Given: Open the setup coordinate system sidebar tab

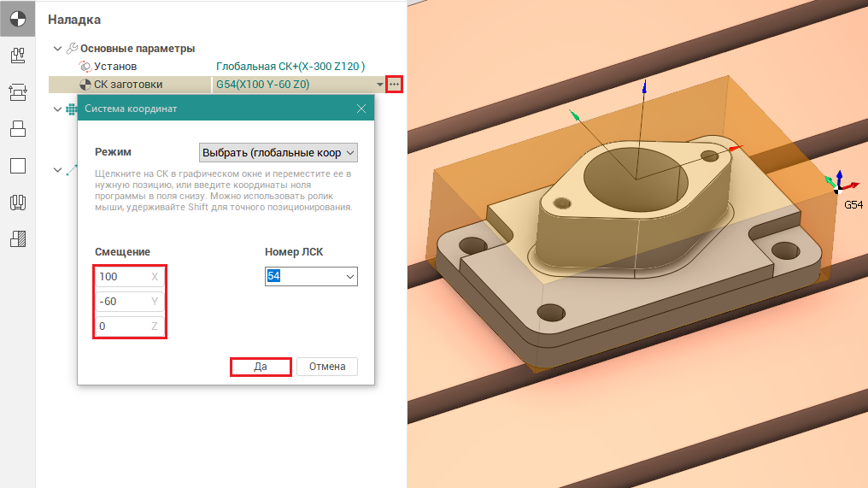Looking at the screenshot, I should click(17, 18).
